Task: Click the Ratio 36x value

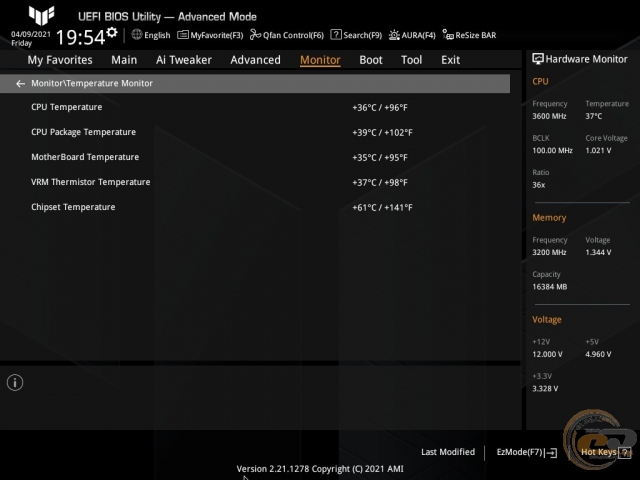Action: (538, 185)
